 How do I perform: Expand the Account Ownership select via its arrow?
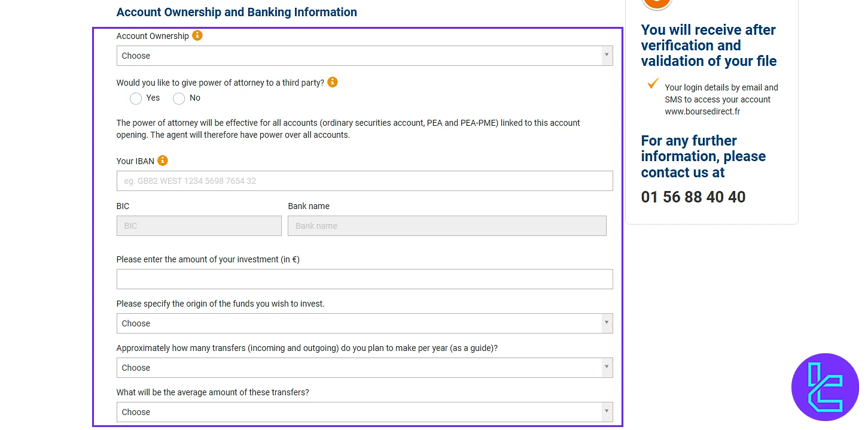click(607, 56)
